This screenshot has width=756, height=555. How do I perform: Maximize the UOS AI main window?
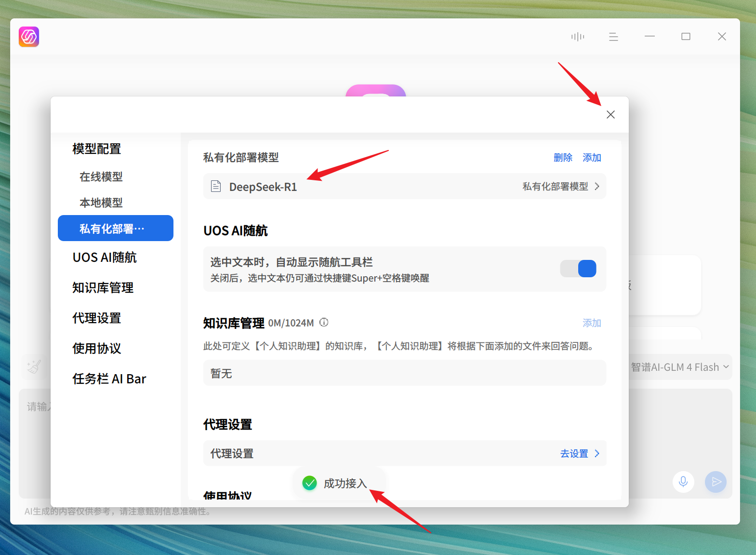click(x=686, y=37)
